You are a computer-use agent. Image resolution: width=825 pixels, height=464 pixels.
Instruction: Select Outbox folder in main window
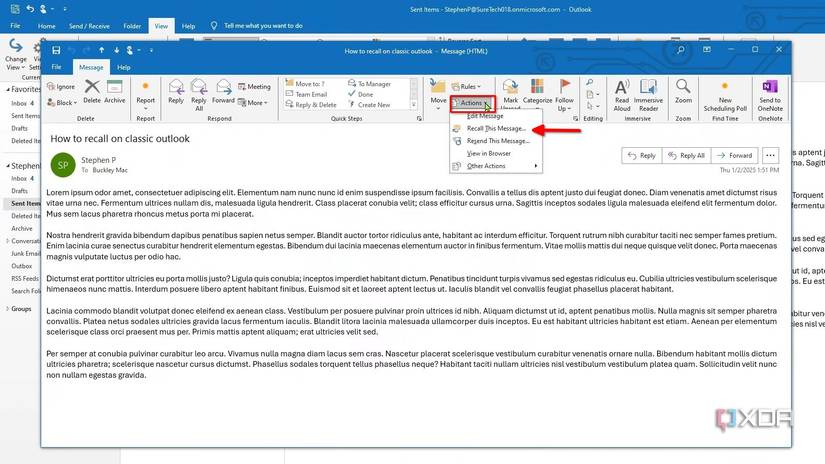click(22, 266)
